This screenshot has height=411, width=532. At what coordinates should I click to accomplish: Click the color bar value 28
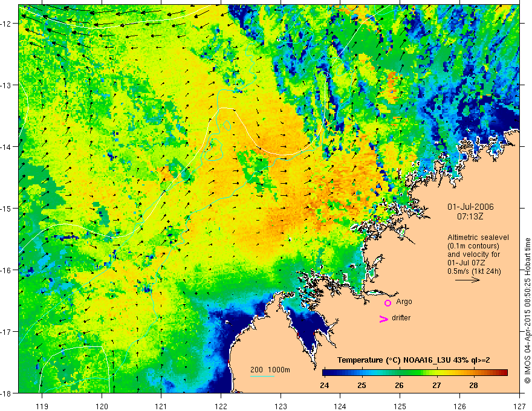point(473,385)
